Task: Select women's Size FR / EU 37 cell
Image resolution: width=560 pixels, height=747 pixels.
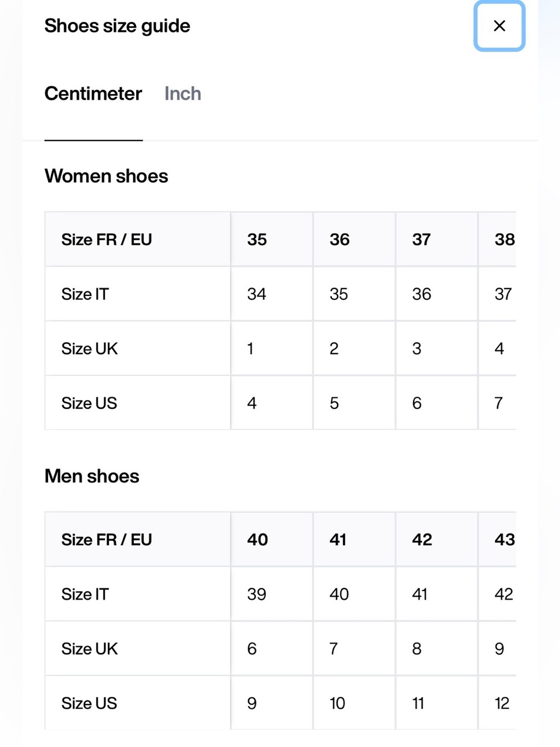Action: click(437, 239)
